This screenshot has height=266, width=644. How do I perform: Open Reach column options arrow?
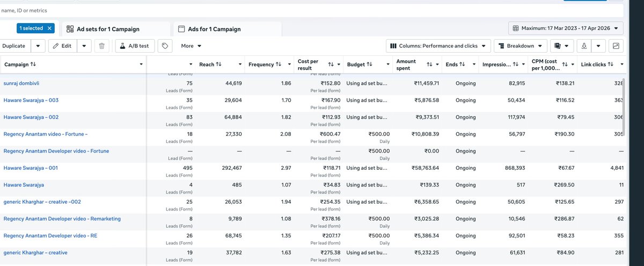pyautogui.click(x=239, y=64)
